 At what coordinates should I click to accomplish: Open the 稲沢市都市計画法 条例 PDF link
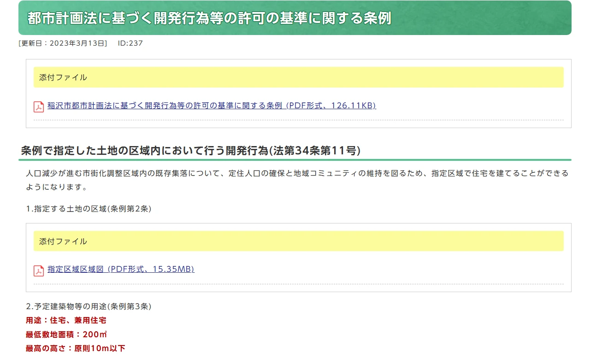[x=212, y=106]
